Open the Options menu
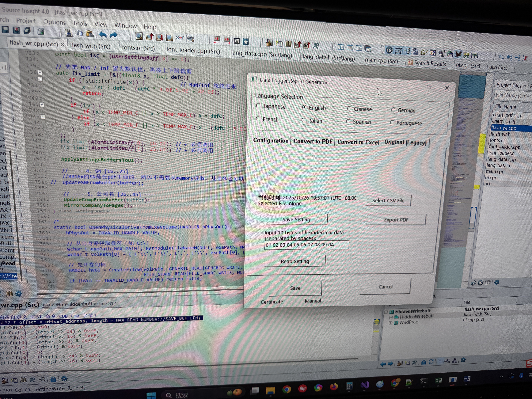The height and width of the screenshot is (399, 532). [54, 22]
